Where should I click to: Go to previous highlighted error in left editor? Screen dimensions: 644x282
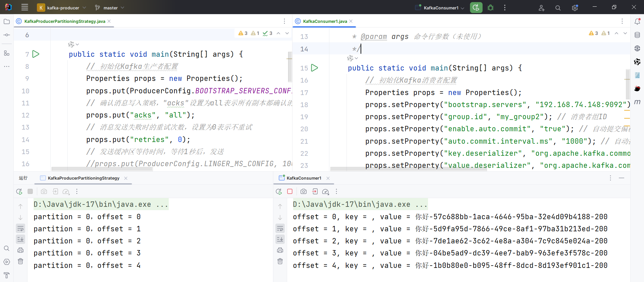click(x=278, y=33)
